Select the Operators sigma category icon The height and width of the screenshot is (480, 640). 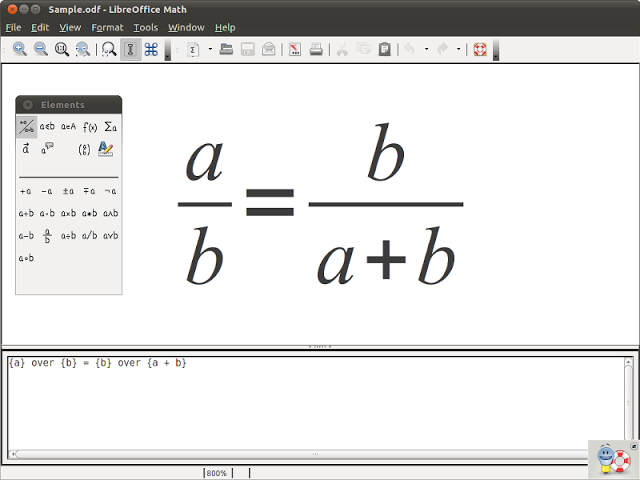110,127
